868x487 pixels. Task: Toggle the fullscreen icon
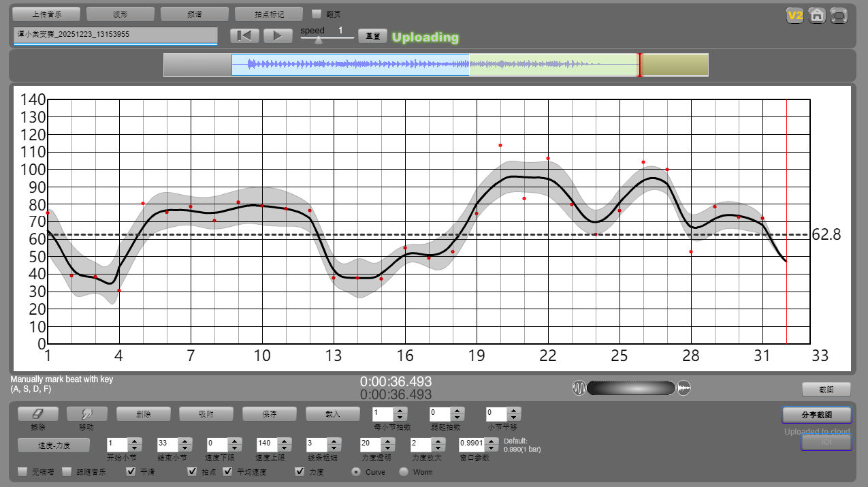839,16
